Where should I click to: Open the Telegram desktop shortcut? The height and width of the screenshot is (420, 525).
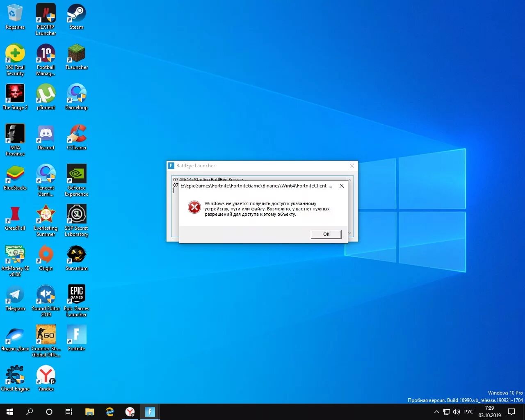pos(15,298)
